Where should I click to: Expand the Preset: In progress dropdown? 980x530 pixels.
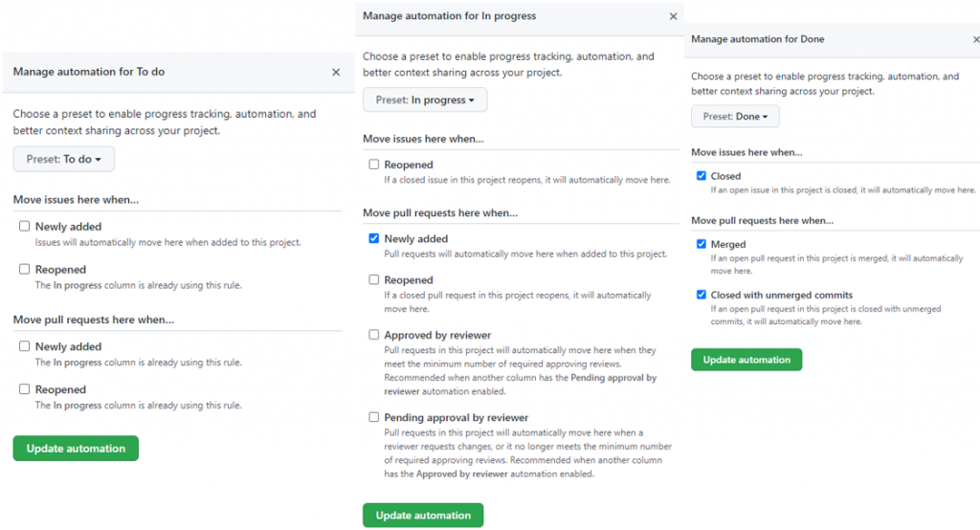(425, 99)
